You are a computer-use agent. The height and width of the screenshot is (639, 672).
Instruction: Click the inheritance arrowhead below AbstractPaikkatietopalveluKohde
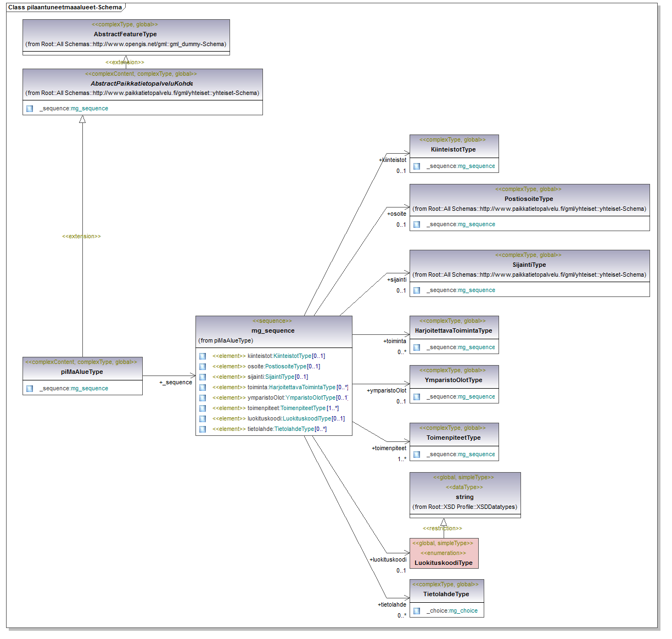[x=82, y=119]
